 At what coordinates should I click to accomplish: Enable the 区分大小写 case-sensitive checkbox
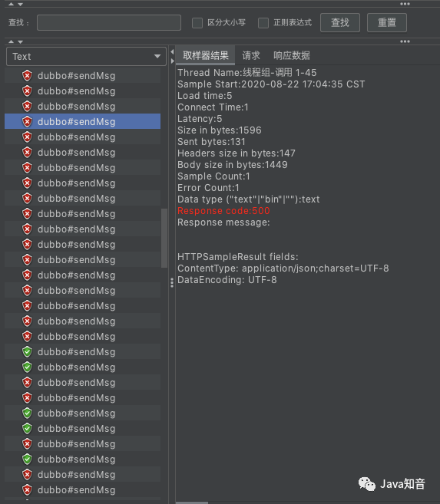click(197, 23)
